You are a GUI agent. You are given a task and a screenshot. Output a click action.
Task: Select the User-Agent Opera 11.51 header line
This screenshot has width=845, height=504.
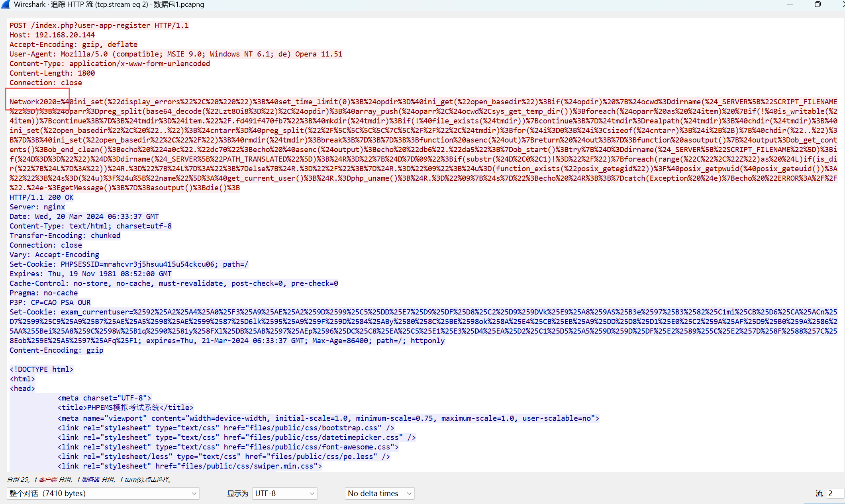pyautogui.click(x=176, y=54)
